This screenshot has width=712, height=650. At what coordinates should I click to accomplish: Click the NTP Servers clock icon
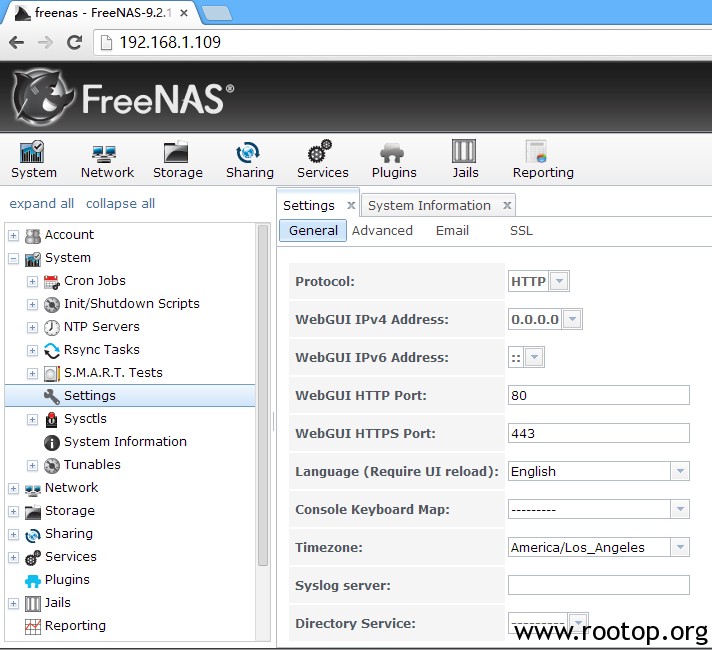(x=52, y=327)
